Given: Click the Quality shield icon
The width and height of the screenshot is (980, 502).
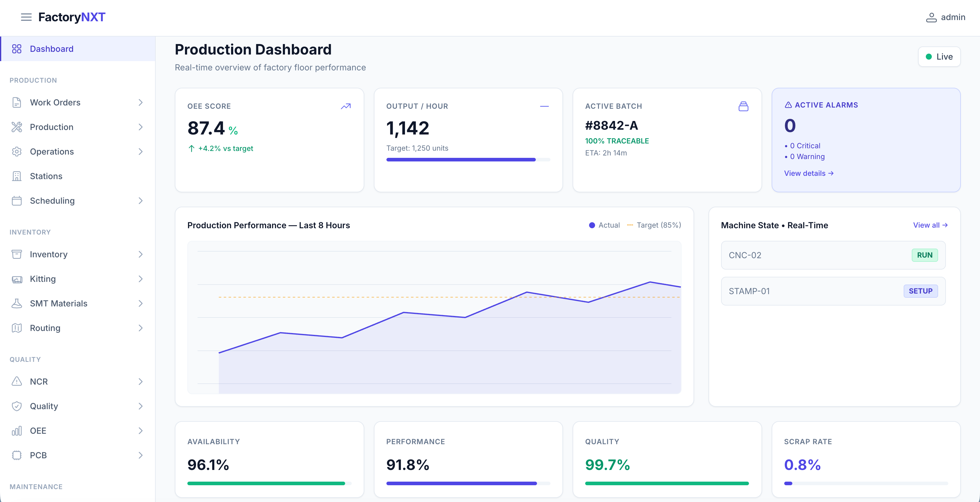Looking at the screenshot, I should [17, 406].
